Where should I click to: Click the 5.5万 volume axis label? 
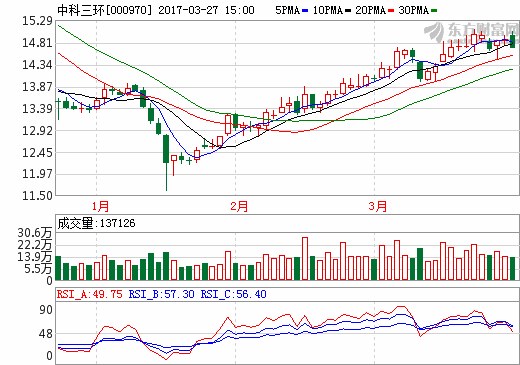[x=38, y=269]
